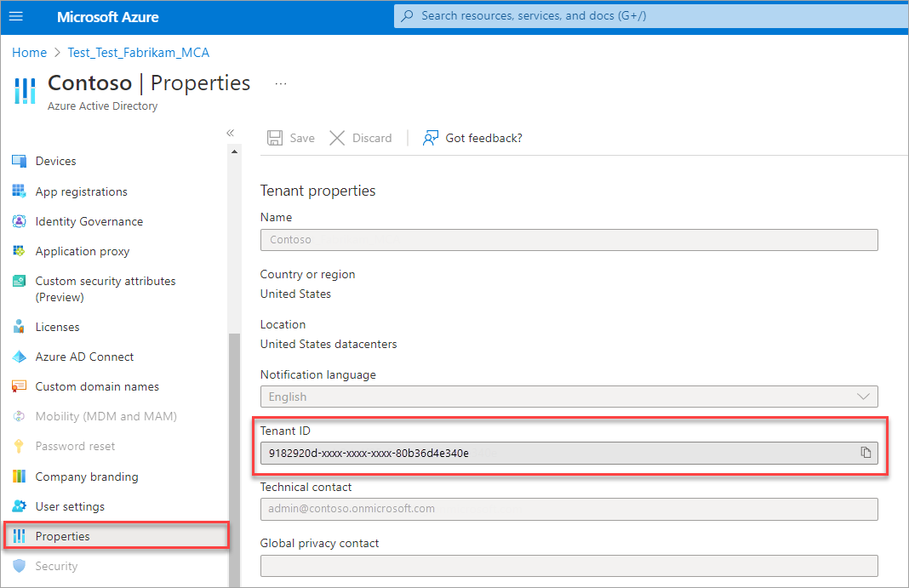909x588 pixels.
Task: Click the sidebar scrollbar thumb
Action: pos(234,460)
